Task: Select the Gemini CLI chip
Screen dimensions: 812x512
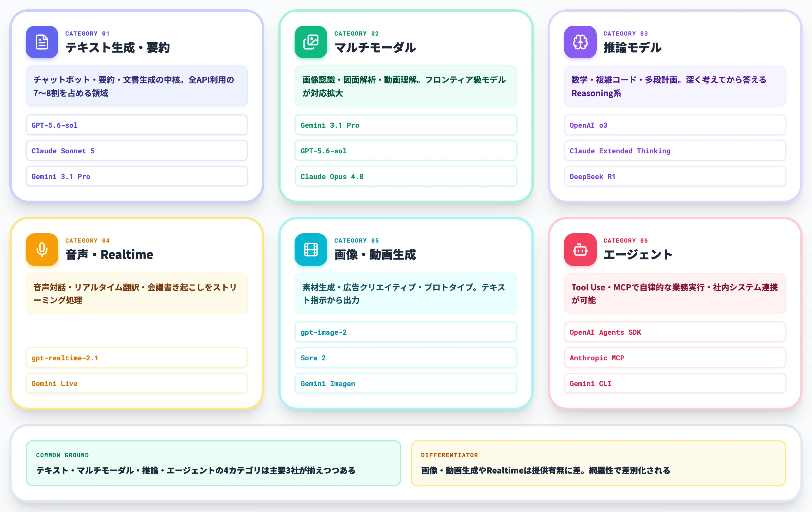Action: tap(675, 383)
